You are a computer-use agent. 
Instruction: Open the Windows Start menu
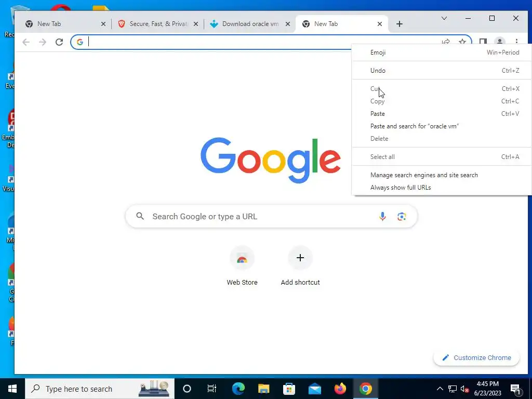[12, 389]
